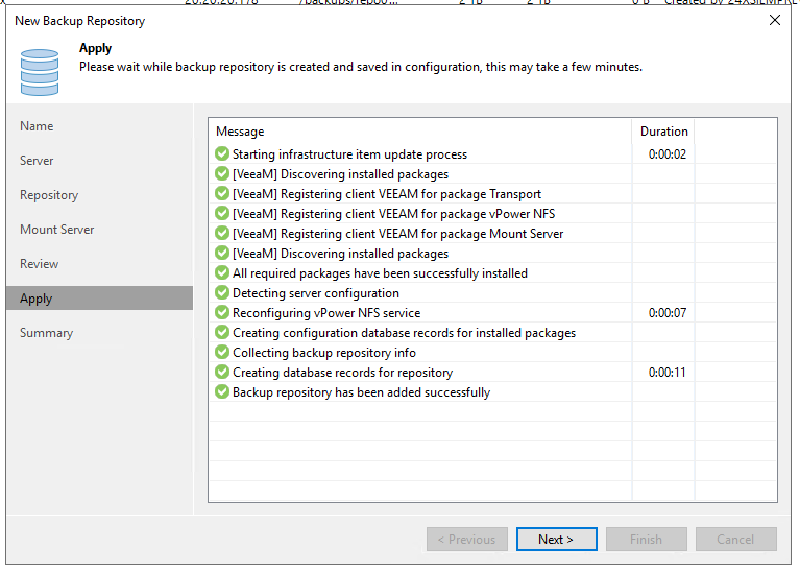Select 'Creating database records for repository' row
The image size is (800, 573).
(493, 372)
